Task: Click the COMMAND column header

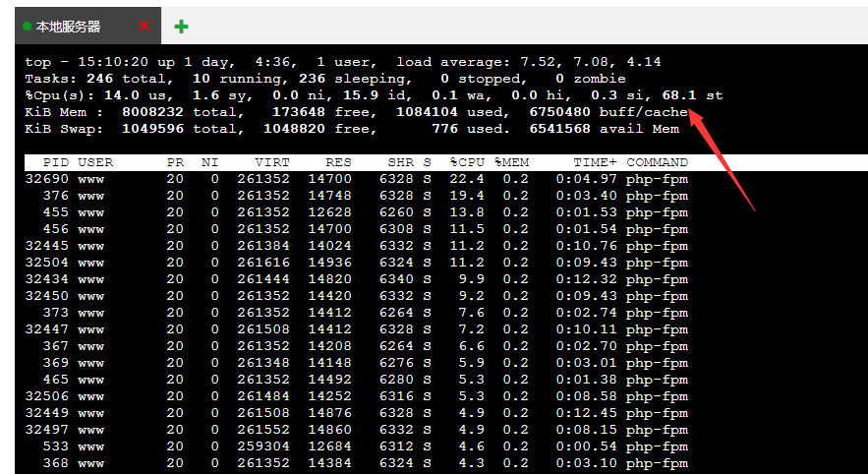Action: pyautogui.click(x=657, y=162)
